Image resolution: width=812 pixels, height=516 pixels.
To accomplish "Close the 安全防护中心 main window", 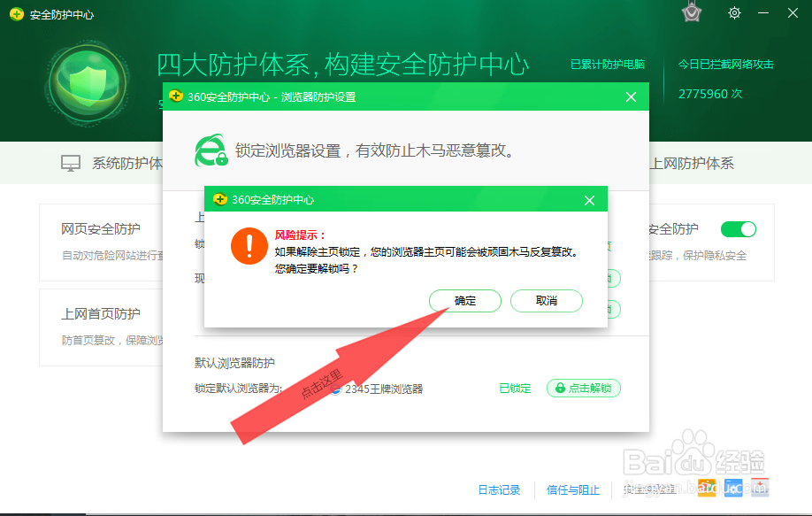I will point(793,13).
